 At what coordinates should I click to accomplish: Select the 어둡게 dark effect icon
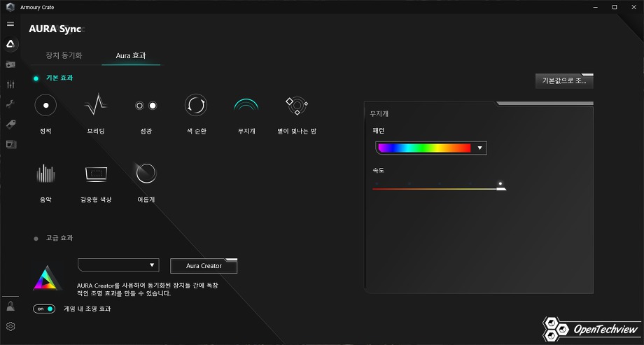point(146,174)
